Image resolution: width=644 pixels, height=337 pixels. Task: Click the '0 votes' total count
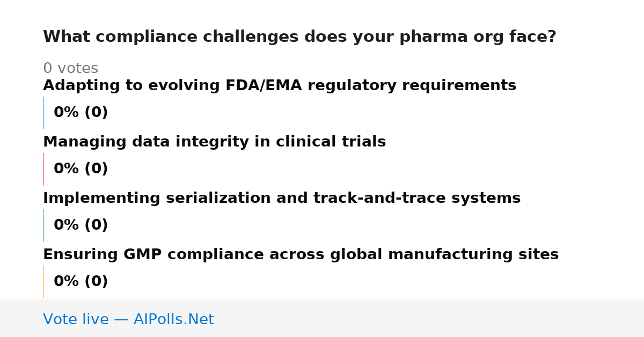tap(70, 69)
